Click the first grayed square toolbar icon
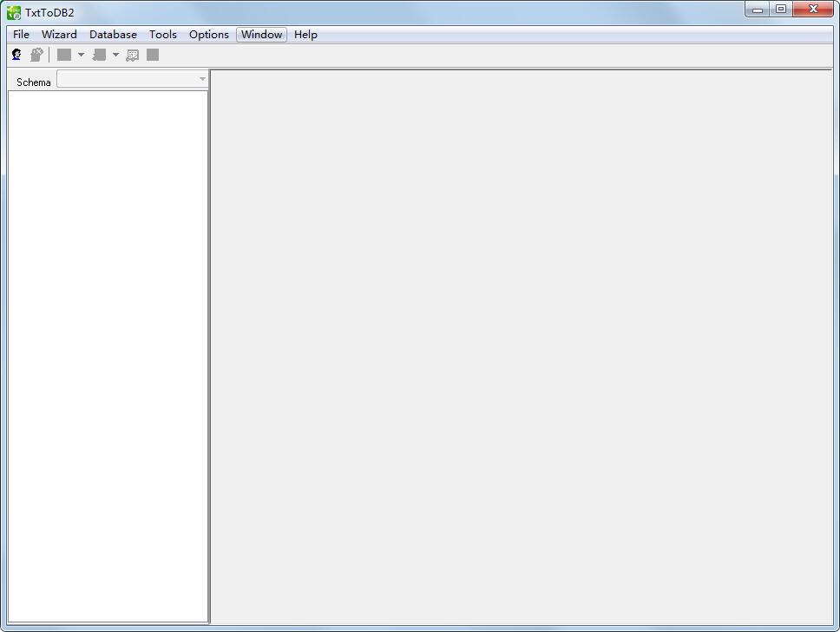Image resolution: width=840 pixels, height=632 pixels. coord(64,55)
